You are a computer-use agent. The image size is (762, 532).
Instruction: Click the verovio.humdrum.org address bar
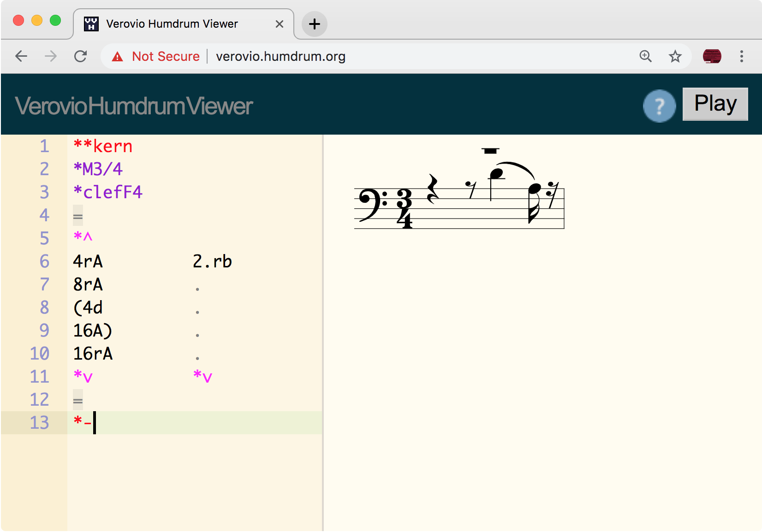coord(281,56)
